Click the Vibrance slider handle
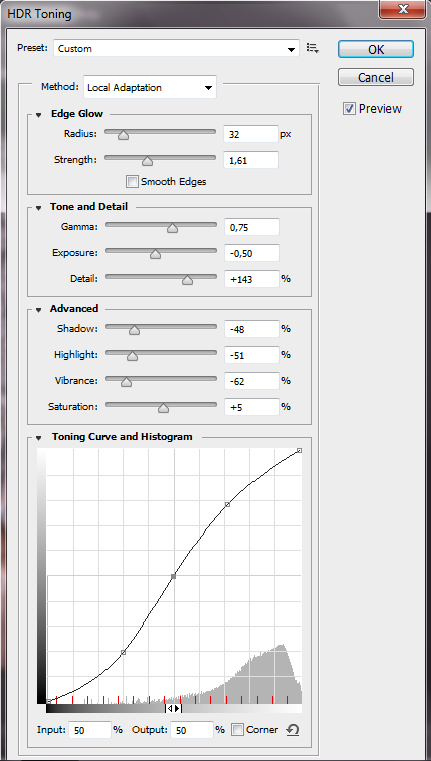This screenshot has width=431, height=761. click(126, 382)
